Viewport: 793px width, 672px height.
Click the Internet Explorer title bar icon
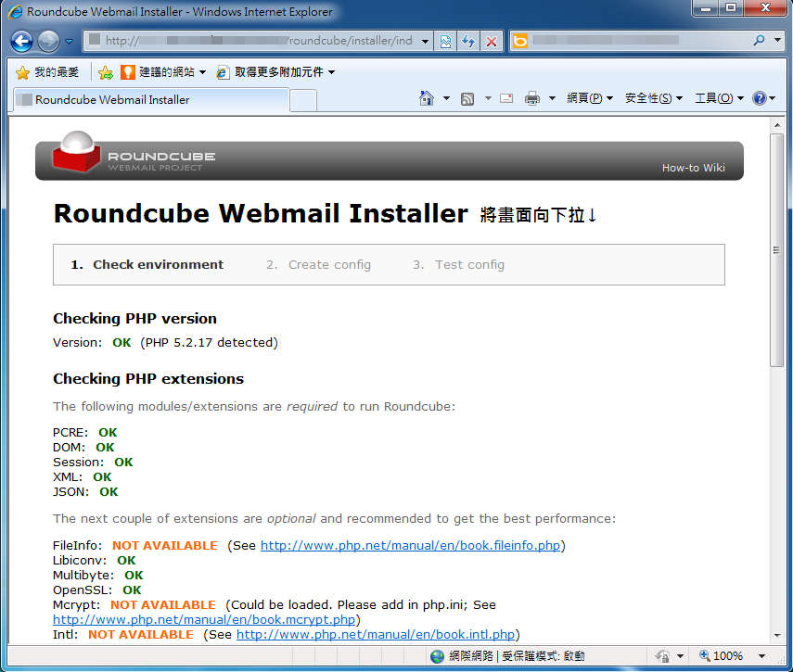pyautogui.click(x=15, y=12)
